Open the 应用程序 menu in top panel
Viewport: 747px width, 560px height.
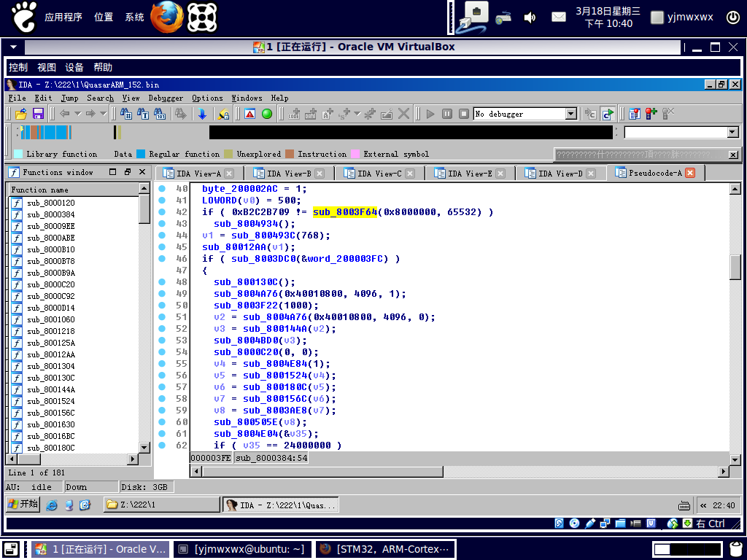[63, 17]
